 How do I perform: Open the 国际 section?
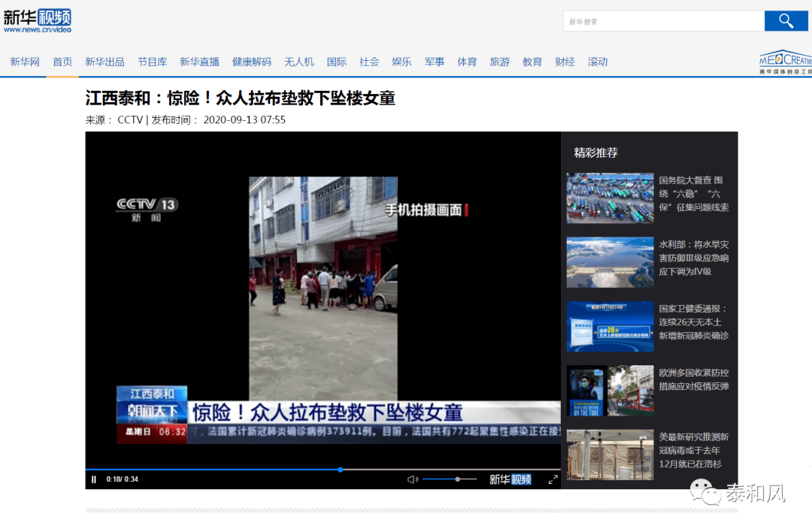[337, 62]
